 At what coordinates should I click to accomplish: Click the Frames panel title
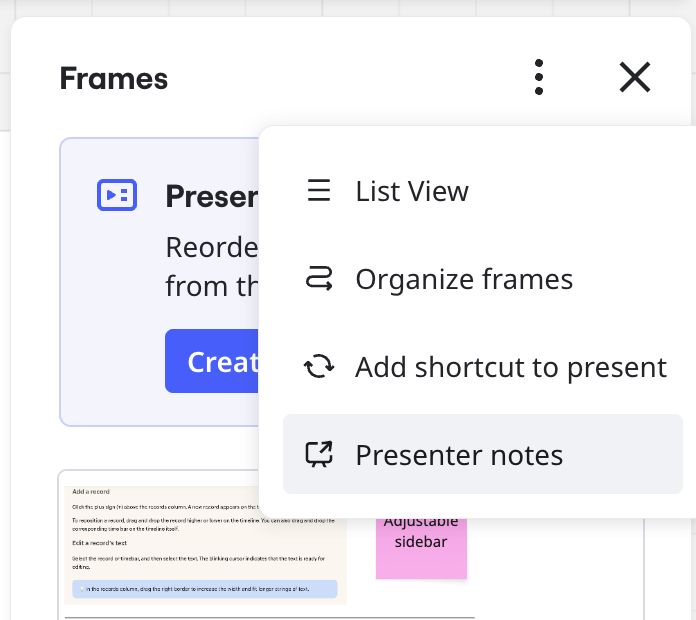114,78
